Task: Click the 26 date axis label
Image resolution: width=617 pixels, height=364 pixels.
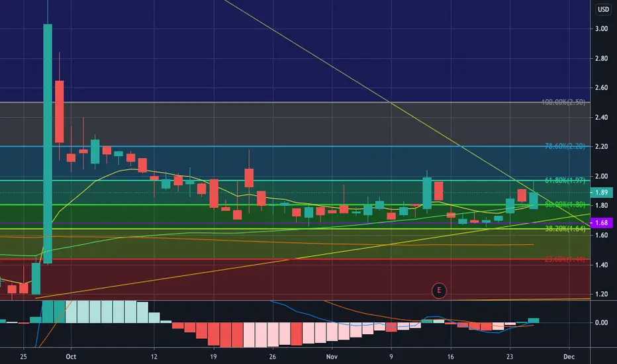Action: (x=272, y=357)
